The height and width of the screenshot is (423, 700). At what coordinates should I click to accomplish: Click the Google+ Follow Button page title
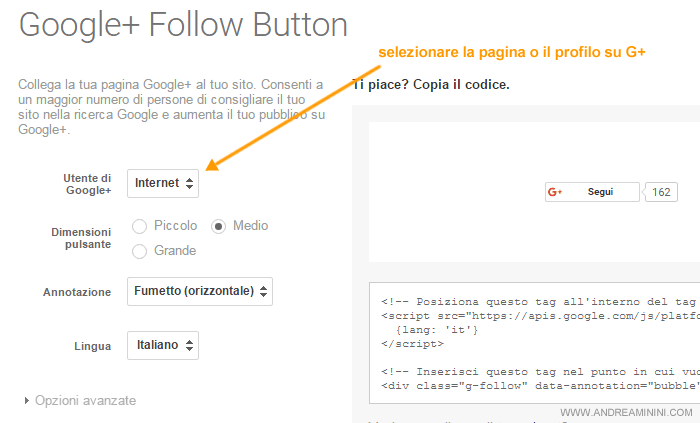183,26
